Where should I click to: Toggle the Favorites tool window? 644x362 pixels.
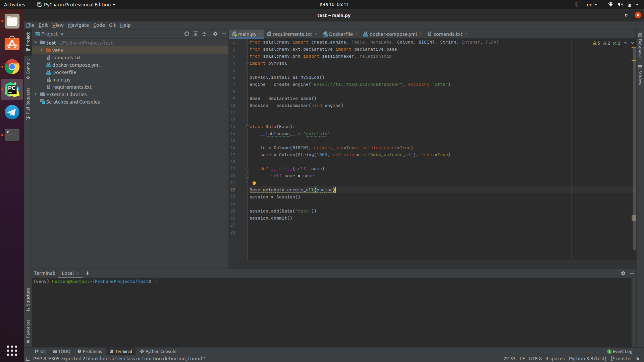click(28, 331)
